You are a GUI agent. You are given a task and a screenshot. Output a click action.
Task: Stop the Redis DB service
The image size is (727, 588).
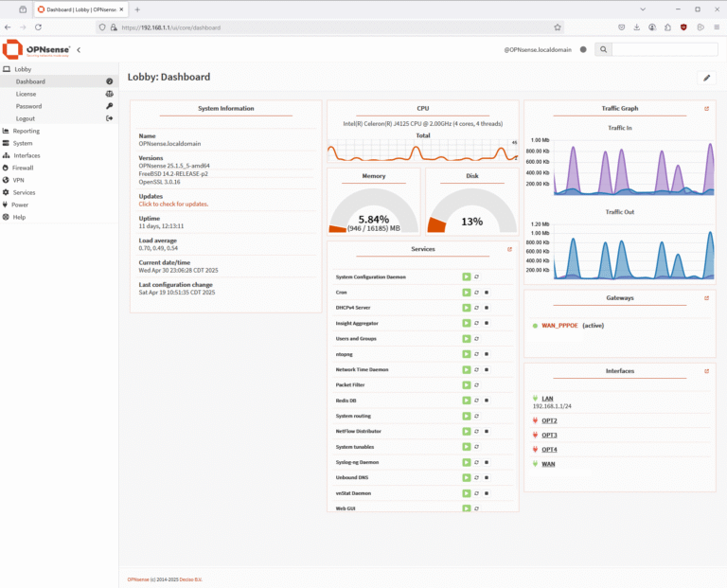[487, 401]
